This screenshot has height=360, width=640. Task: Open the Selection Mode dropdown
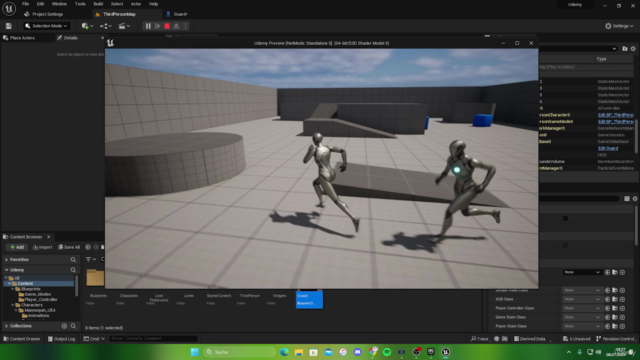click(x=46, y=26)
